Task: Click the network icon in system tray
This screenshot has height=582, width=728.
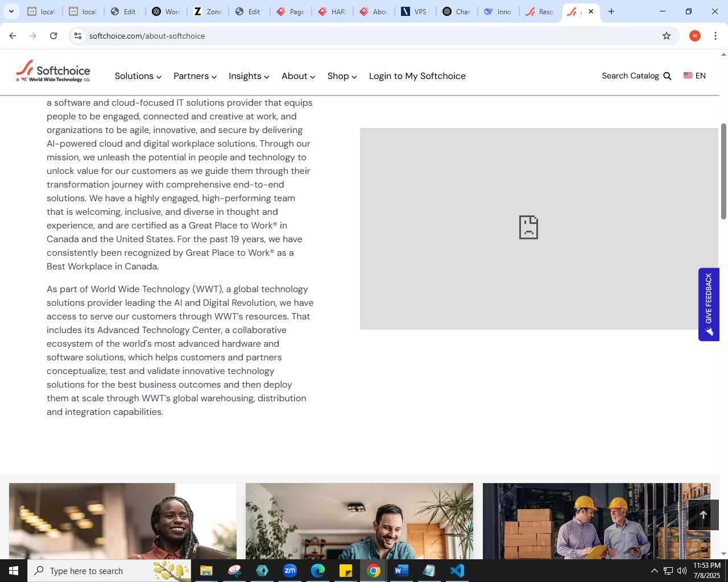Action: (x=668, y=571)
